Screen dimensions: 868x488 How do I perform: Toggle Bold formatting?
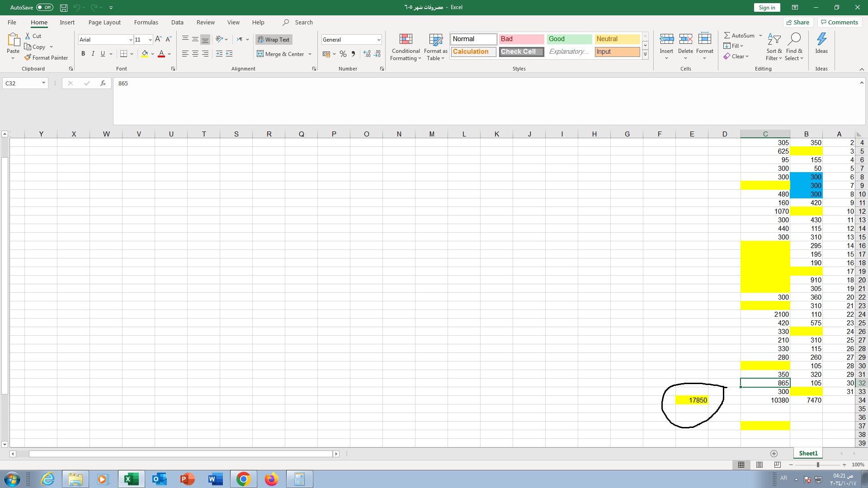(83, 54)
